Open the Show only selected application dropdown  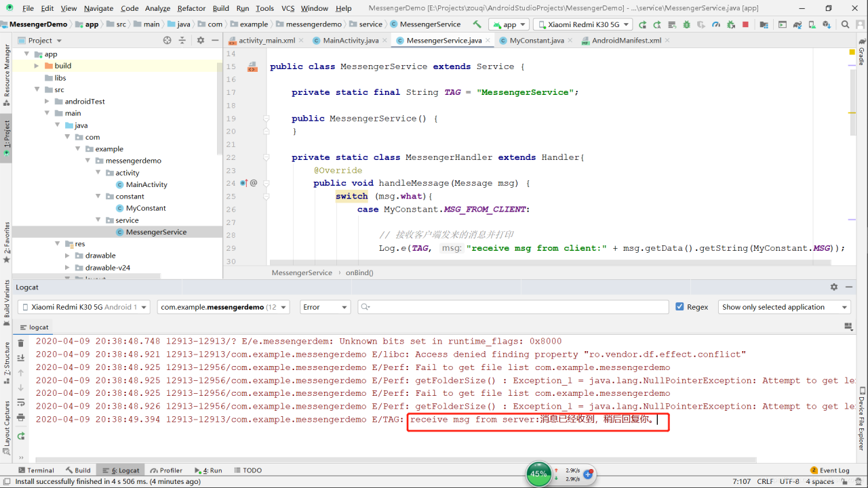pyautogui.click(x=784, y=307)
